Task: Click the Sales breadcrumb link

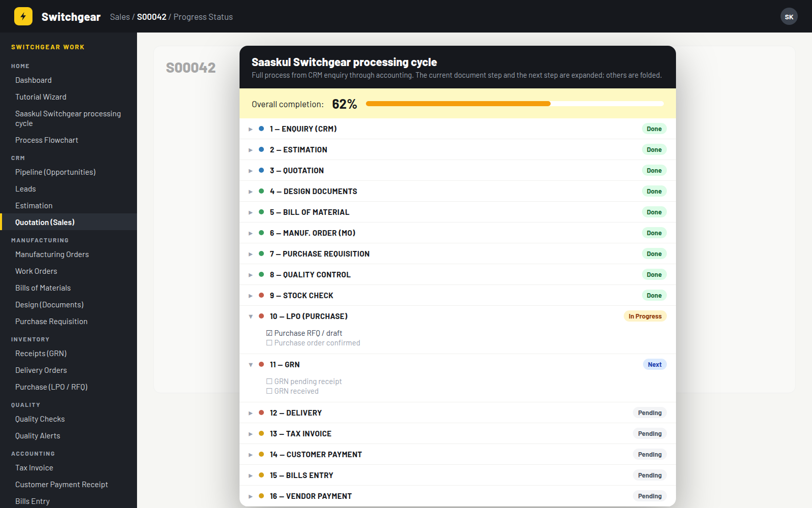Action: pyautogui.click(x=120, y=17)
